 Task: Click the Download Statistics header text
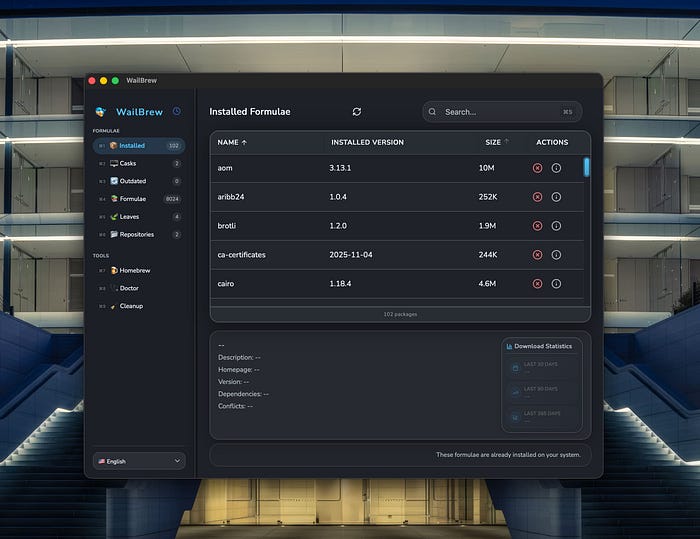(543, 346)
